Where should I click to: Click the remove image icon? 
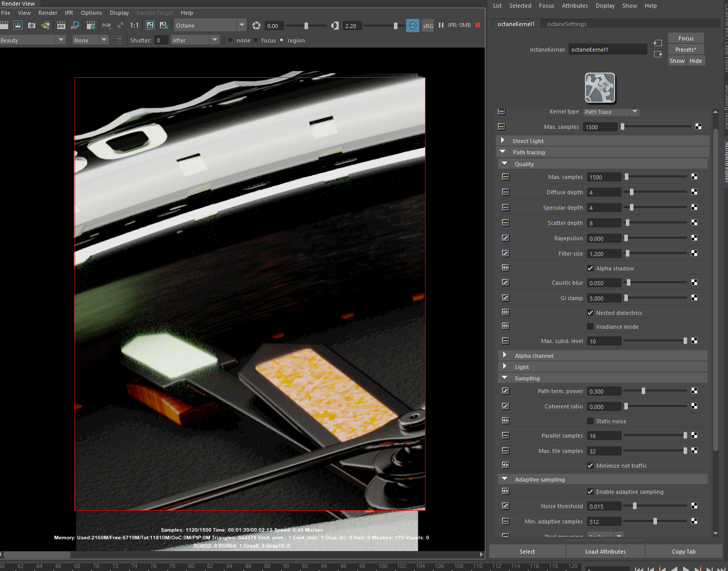pos(164,25)
